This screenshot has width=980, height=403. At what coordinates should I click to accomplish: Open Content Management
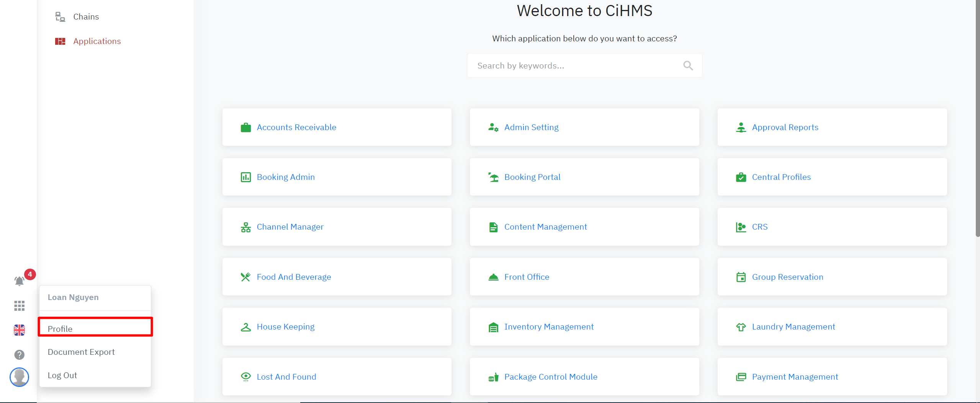[584, 227]
